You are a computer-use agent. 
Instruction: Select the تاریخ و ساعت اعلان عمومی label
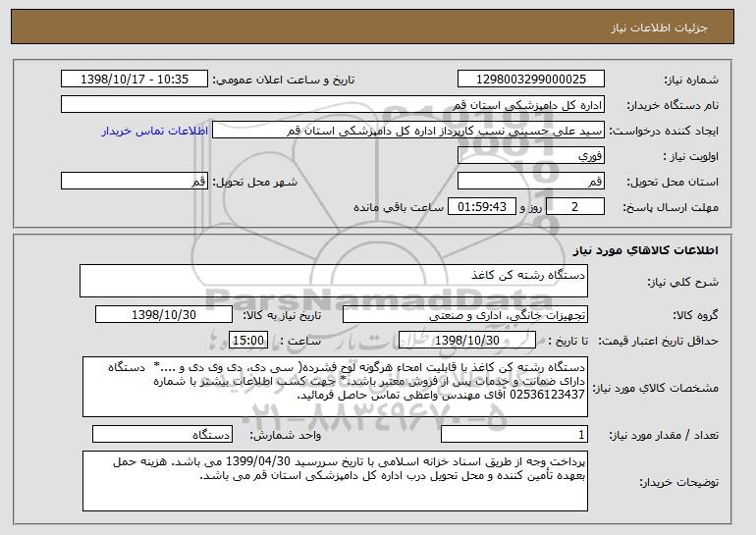pyautogui.click(x=284, y=80)
